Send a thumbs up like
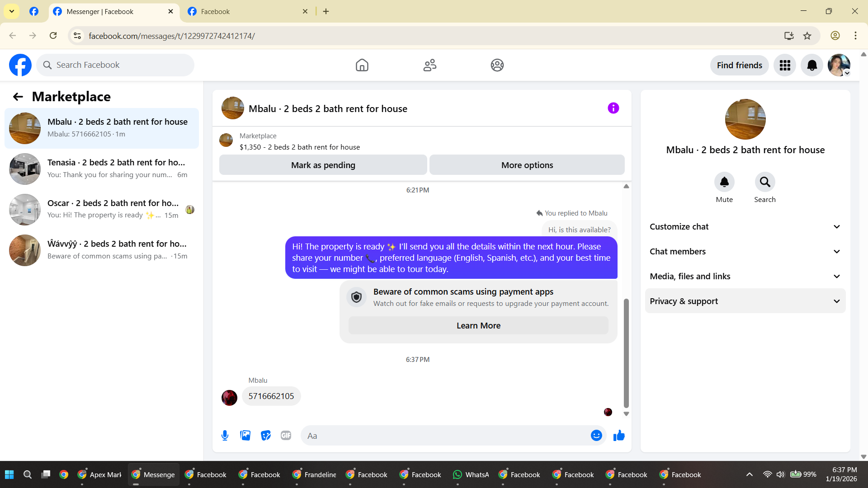The height and width of the screenshot is (488, 868). click(x=619, y=436)
